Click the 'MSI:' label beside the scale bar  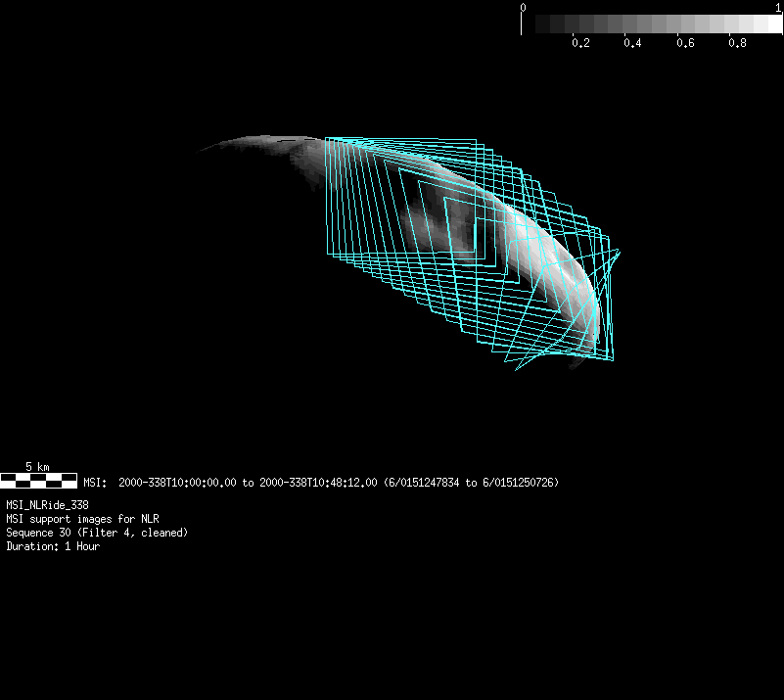[95, 483]
